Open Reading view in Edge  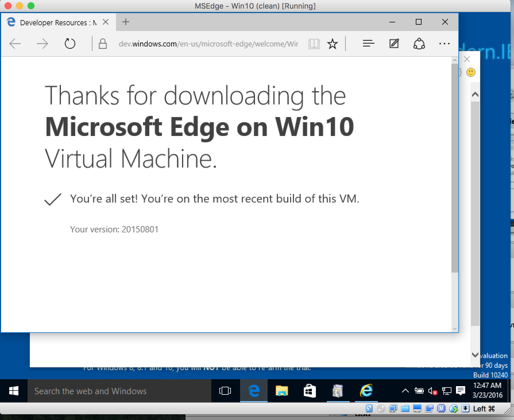coord(314,44)
